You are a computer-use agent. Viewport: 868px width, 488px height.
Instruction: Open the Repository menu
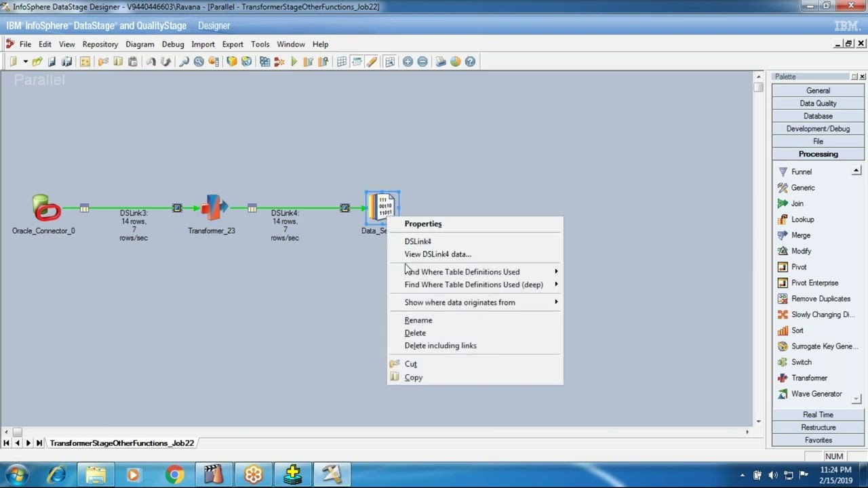click(x=100, y=44)
